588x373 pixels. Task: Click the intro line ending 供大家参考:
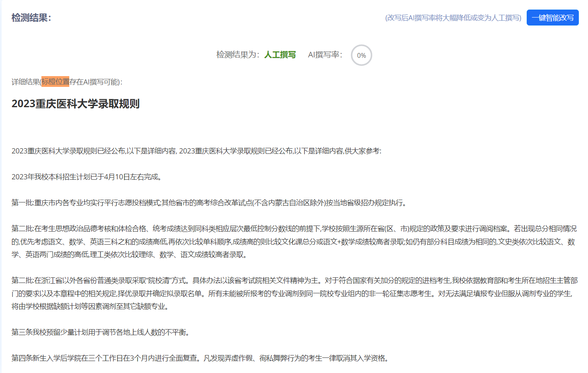pos(197,151)
